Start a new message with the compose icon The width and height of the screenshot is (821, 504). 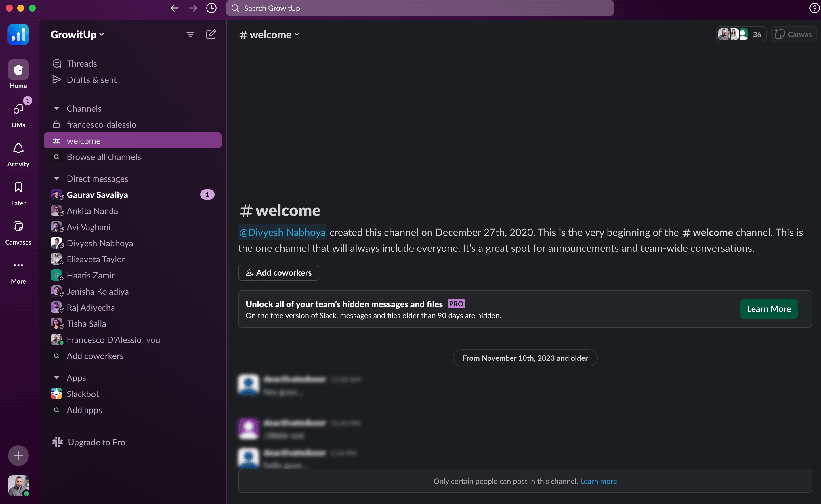[x=211, y=34]
